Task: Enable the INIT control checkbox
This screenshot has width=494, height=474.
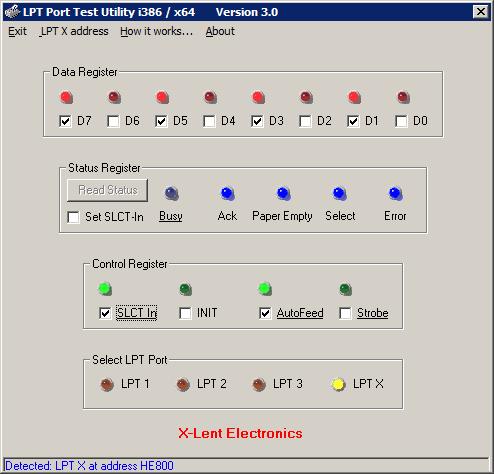Action: pos(185,313)
